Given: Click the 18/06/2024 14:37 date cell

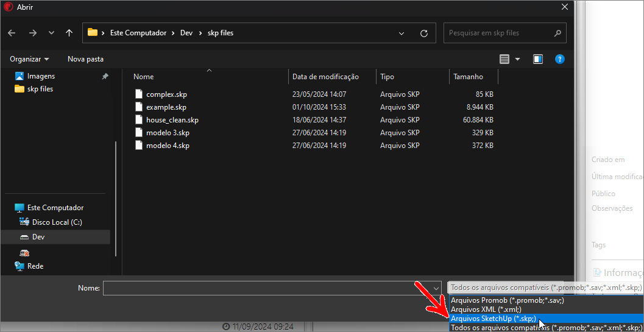Looking at the screenshot, I should pyautogui.click(x=319, y=120).
